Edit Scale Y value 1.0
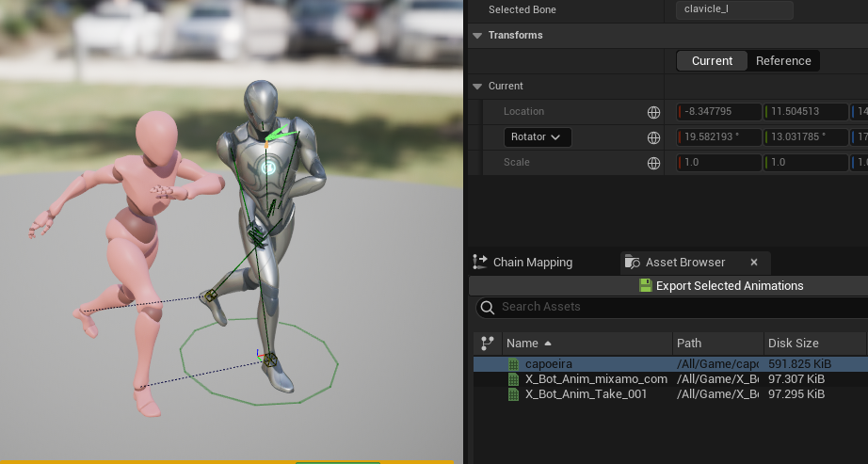The image size is (868, 464). (806, 163)
